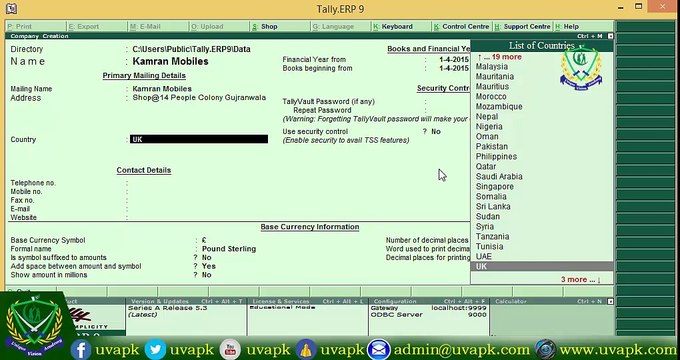This screenshot has height=360, width=680.
Task: Open the Help button
Action: 584,26
